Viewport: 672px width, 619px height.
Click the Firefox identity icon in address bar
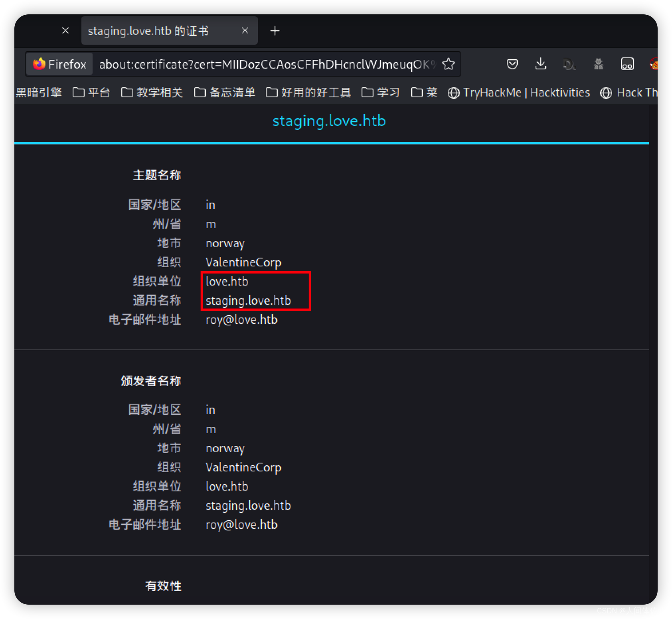(x=59, y=64)
